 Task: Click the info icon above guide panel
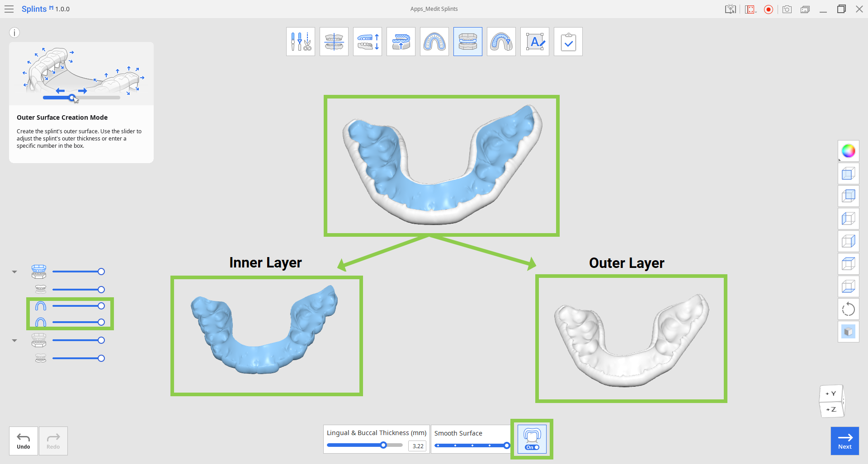[x=14, y=33]
